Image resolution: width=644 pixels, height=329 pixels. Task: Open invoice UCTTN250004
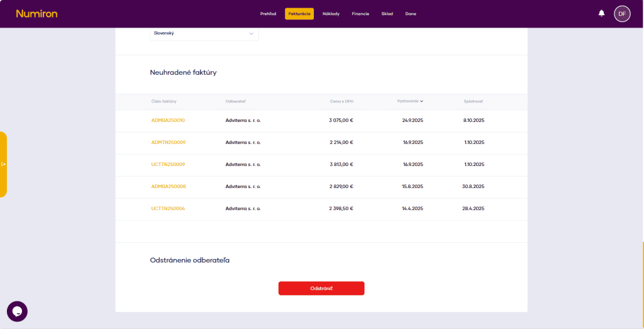168,208
